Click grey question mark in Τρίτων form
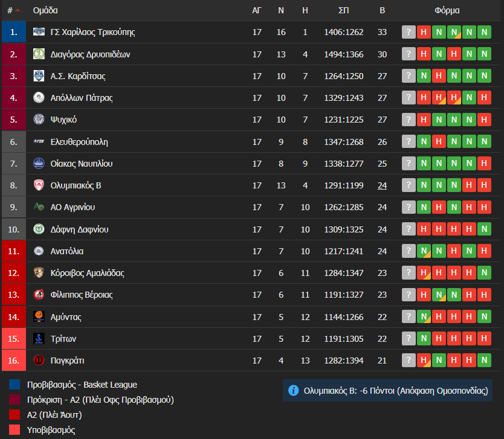 click(x=409, y=339)
